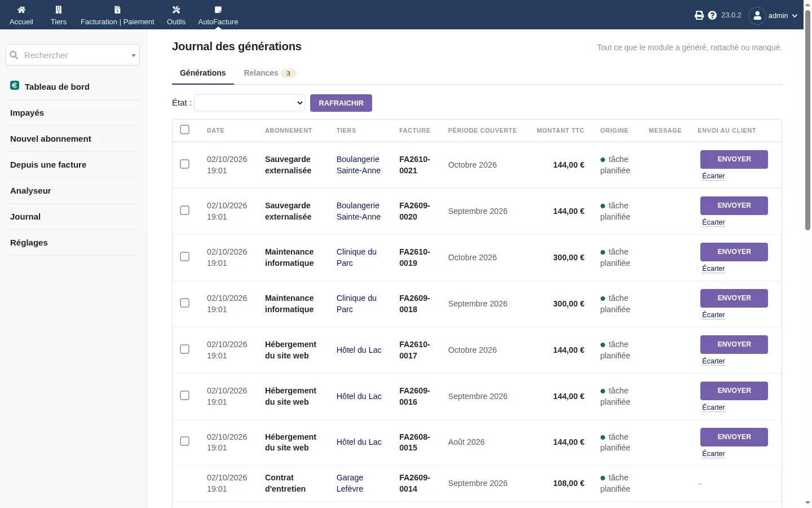
Task: Expand the Rechercher search dropdown arrow
Action: 134,55
